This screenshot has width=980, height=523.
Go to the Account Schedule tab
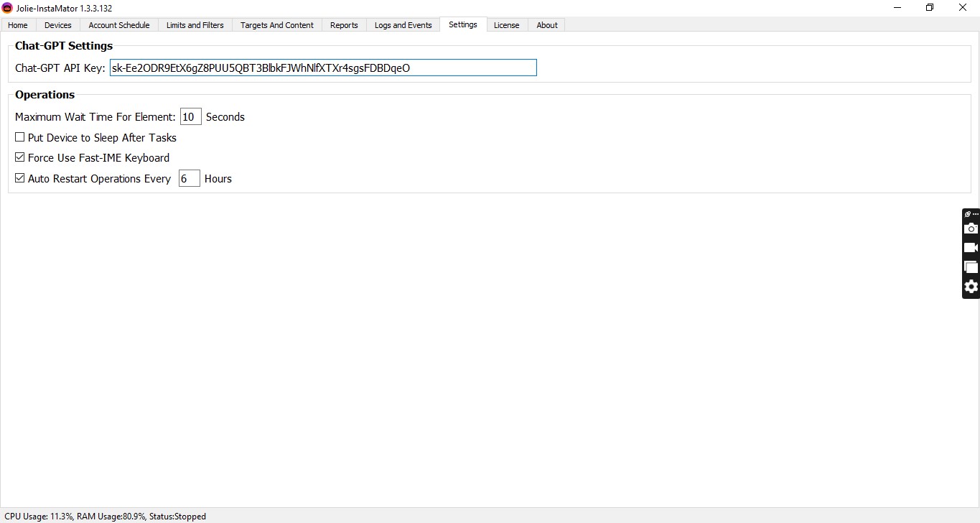click(119, 25)
